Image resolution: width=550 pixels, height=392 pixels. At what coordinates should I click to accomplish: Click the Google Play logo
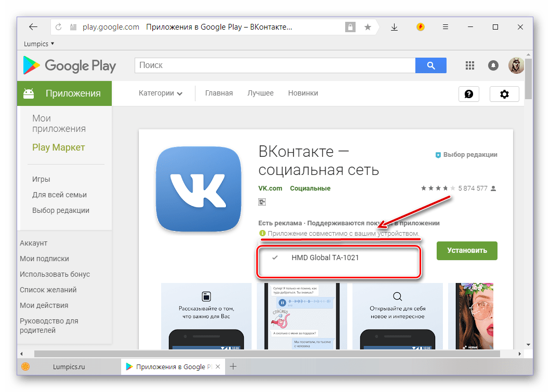click(x=70, y=65)
